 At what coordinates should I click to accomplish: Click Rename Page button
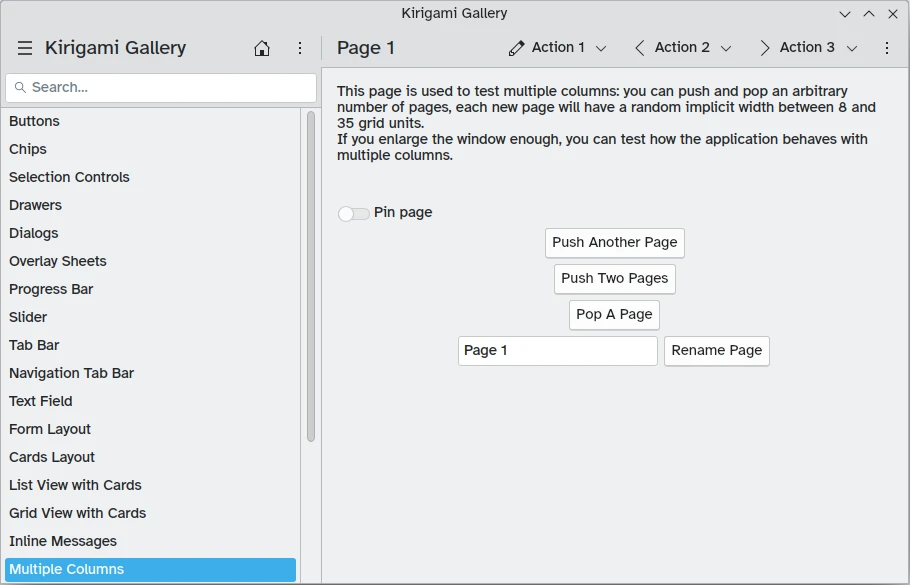[717, 351]
